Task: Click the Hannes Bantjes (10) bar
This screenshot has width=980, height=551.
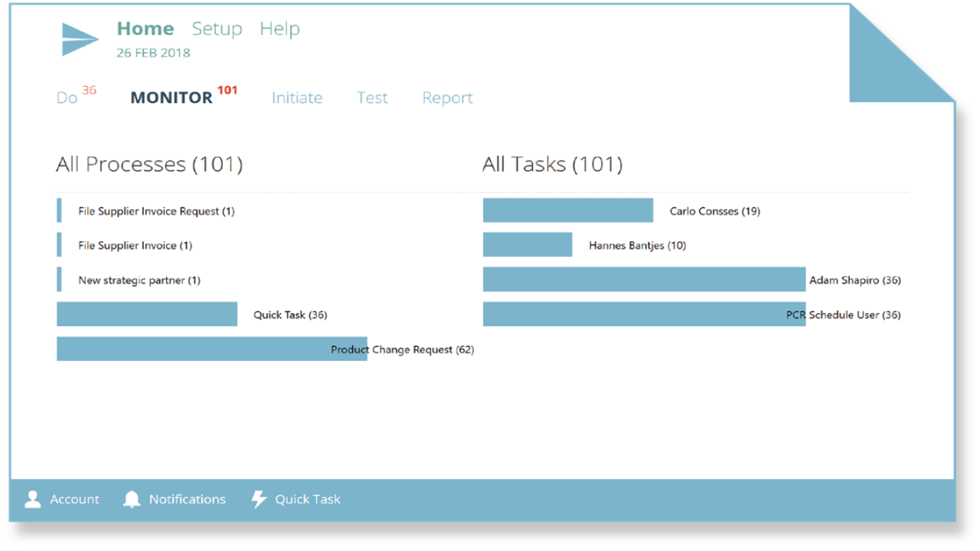Action: pos(528,245)
